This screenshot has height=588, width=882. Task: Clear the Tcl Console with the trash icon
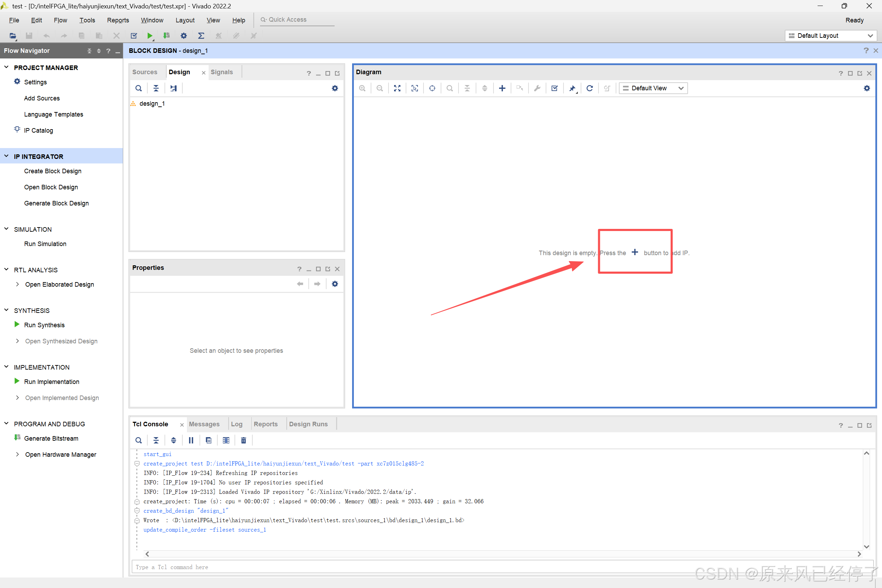coord(243,440)
